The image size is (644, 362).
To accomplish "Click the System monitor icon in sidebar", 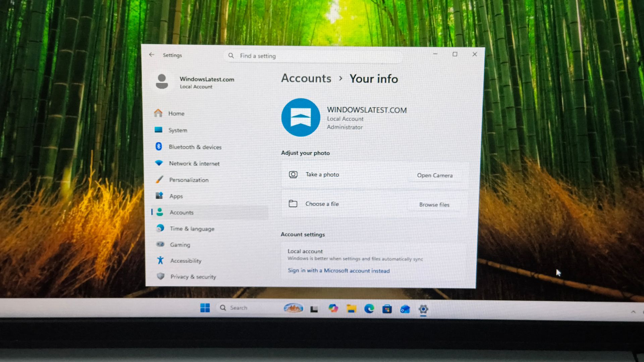I will point(158,130).
